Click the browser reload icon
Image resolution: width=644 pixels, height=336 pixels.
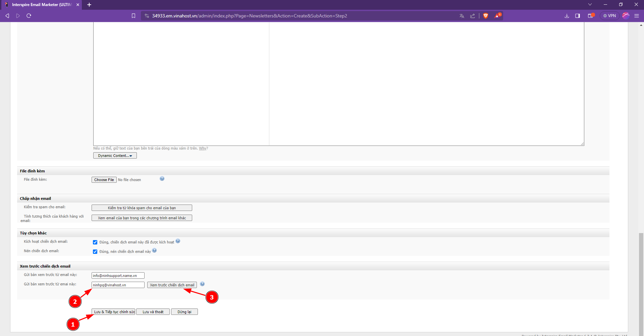[29, 16]
